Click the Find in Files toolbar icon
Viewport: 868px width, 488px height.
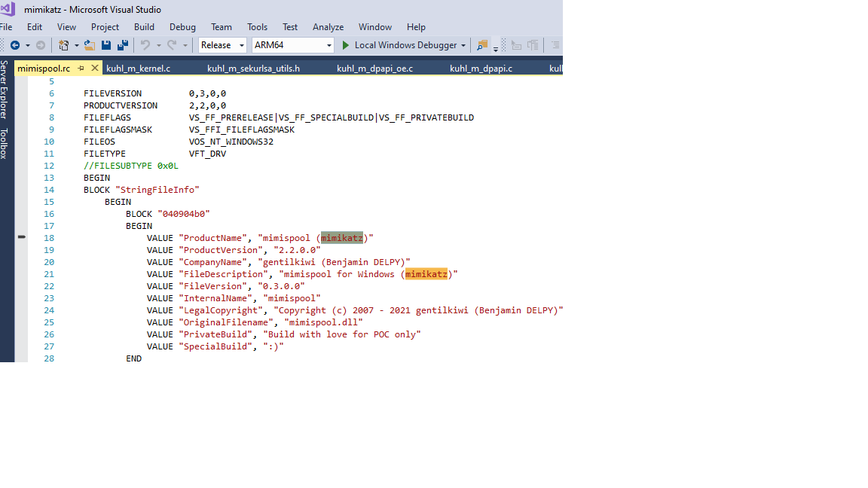point(482,45)
